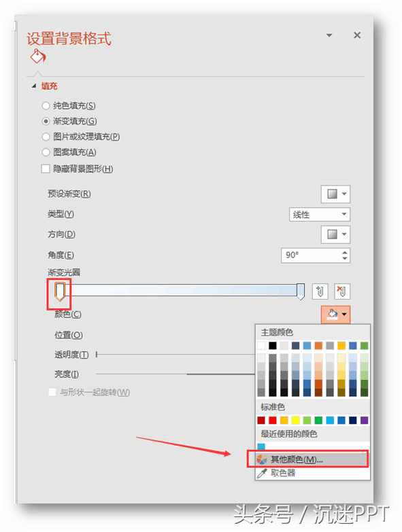Click the add gradient stop icon
The width and height of the screenshot is (402, 532).
(320, 291)
